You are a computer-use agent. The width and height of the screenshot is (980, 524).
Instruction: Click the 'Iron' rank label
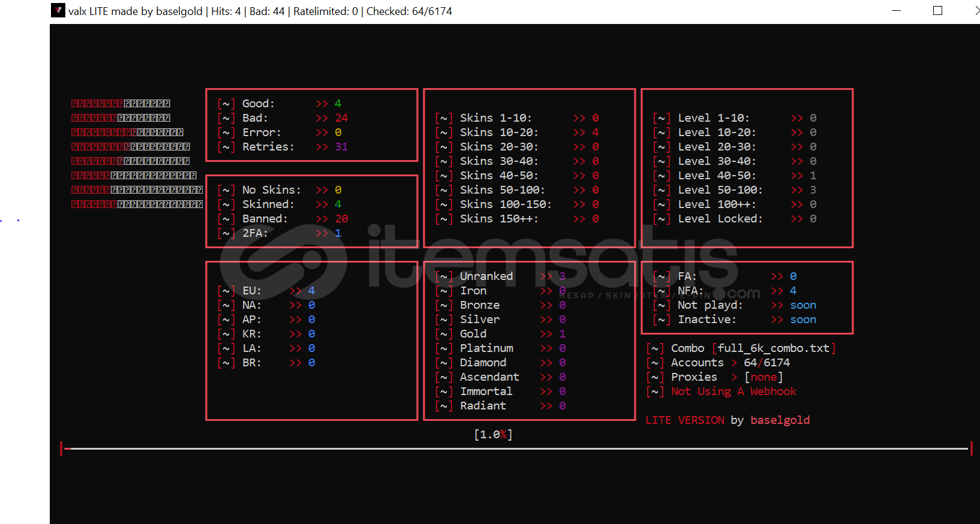point(473,291)
